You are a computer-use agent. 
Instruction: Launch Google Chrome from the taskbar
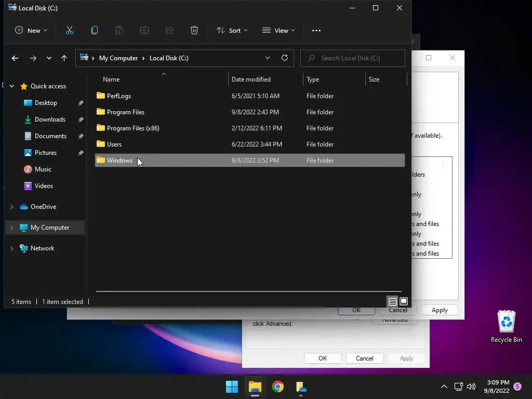[278, 387]
